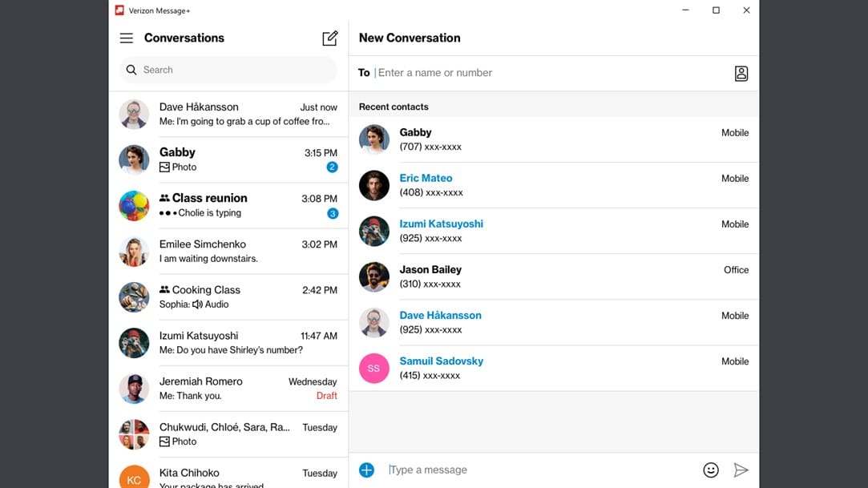This screenshot has width=868, height=488.
Task: Click the blue plus attachment button
Action: [366, 470]
